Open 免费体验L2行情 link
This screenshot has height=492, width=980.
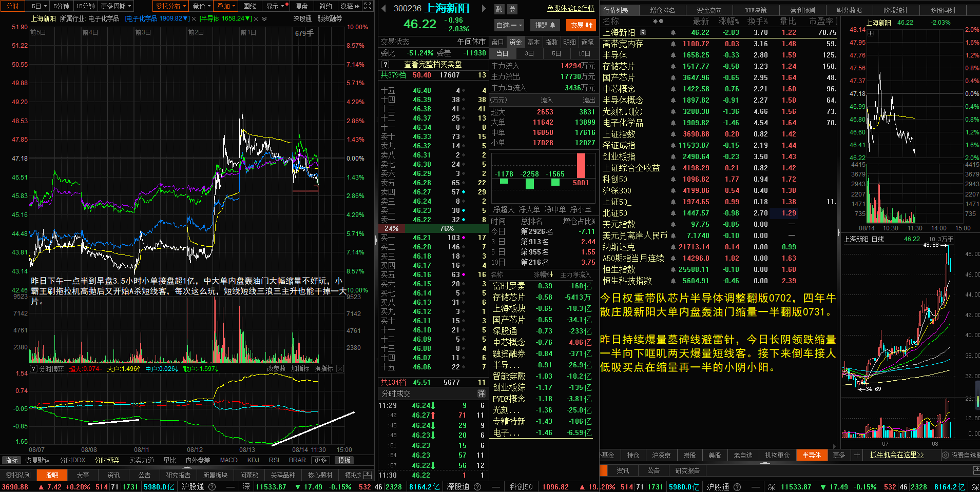click(570, 9)
